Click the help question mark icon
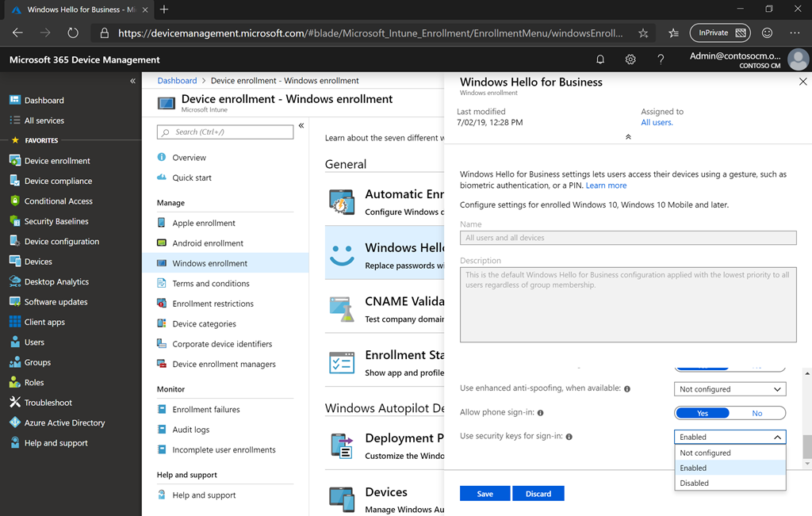Viewport: 812px width, 516px height. (x=661, y=59)
